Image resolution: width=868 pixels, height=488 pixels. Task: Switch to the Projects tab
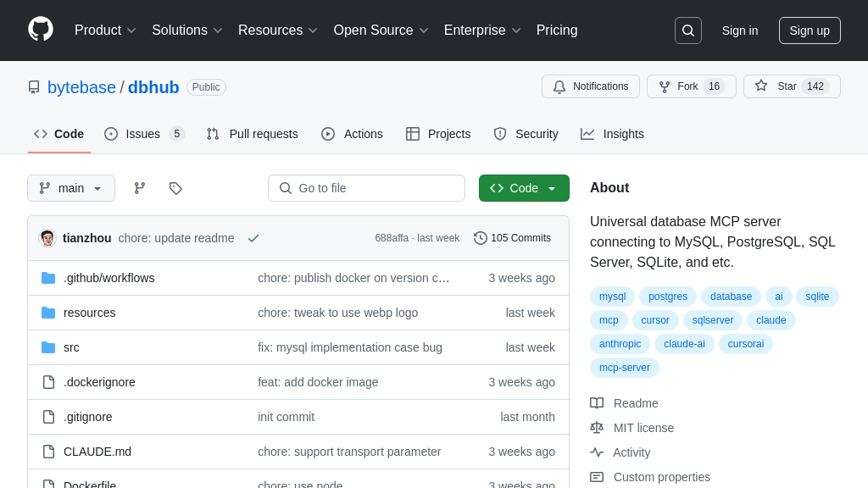(438, 134)
